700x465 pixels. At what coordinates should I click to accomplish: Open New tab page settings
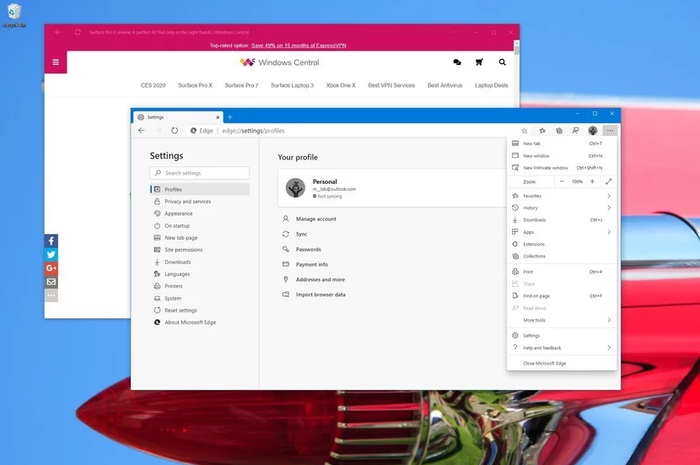coord(200,238)
